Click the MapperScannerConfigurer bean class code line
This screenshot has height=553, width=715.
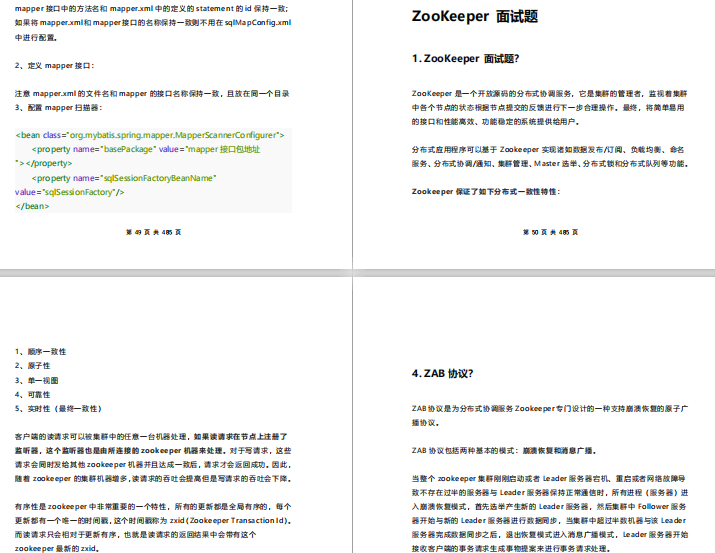150,135
